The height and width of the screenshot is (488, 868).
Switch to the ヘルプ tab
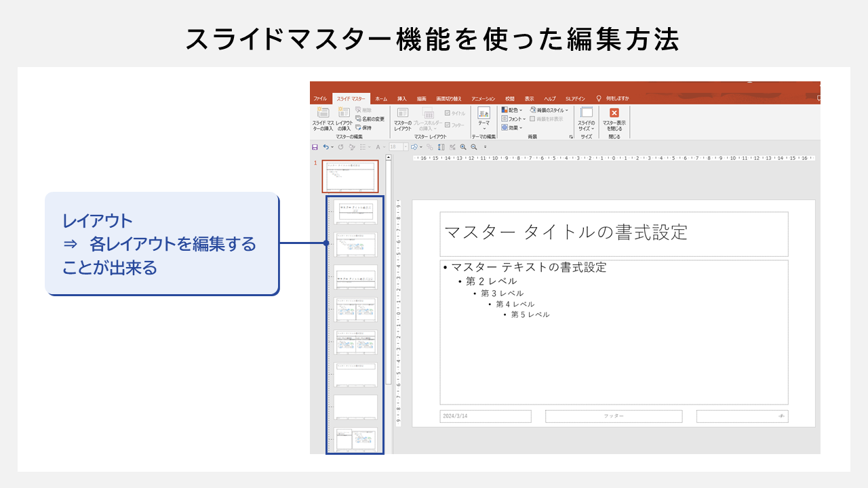click(x=550, y=99)
